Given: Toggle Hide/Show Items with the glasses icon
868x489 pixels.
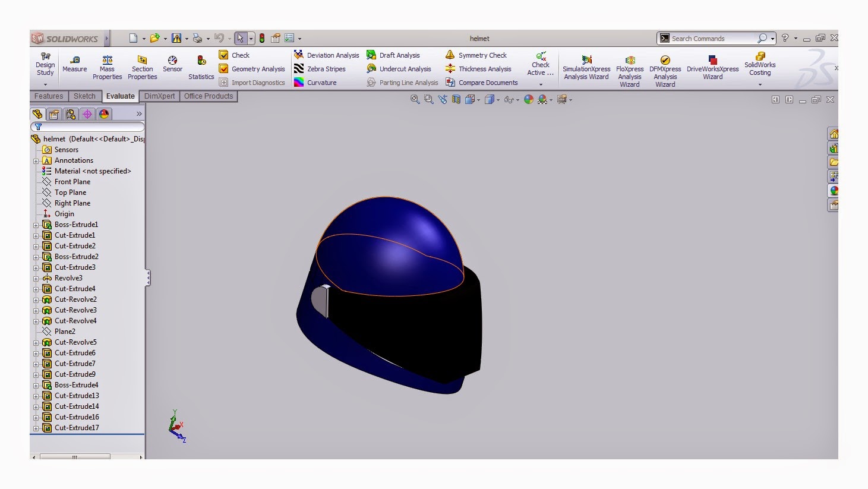Looking at the screenshot, I should click(x=510, y=99).
